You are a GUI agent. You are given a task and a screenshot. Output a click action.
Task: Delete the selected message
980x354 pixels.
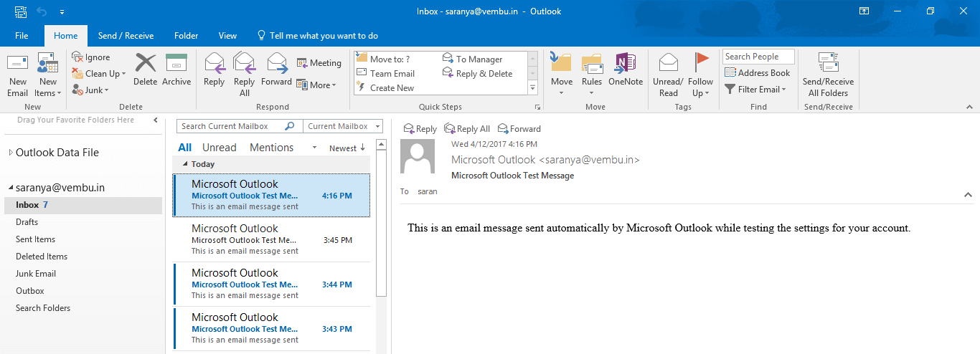(145, 70)
